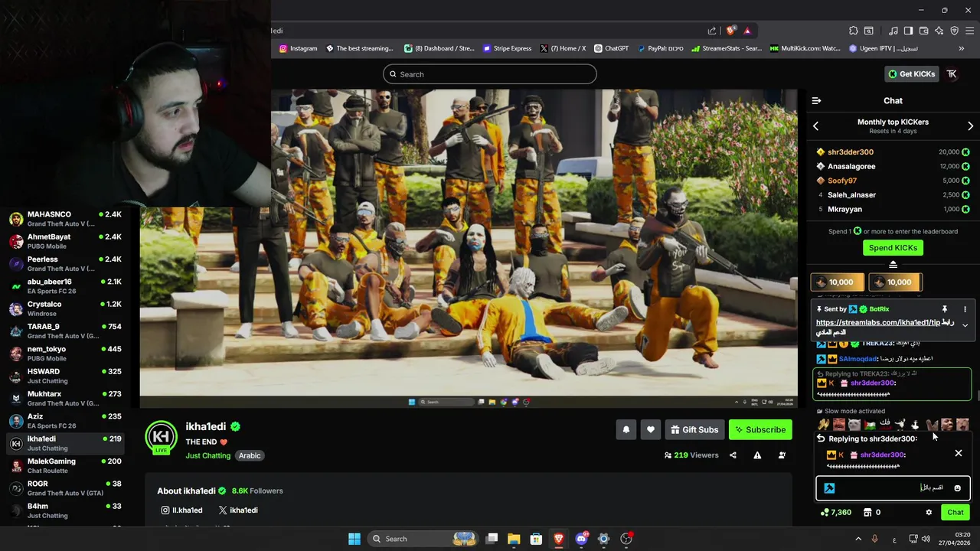Open the pinned message three-dot options menu

[965, 309]
